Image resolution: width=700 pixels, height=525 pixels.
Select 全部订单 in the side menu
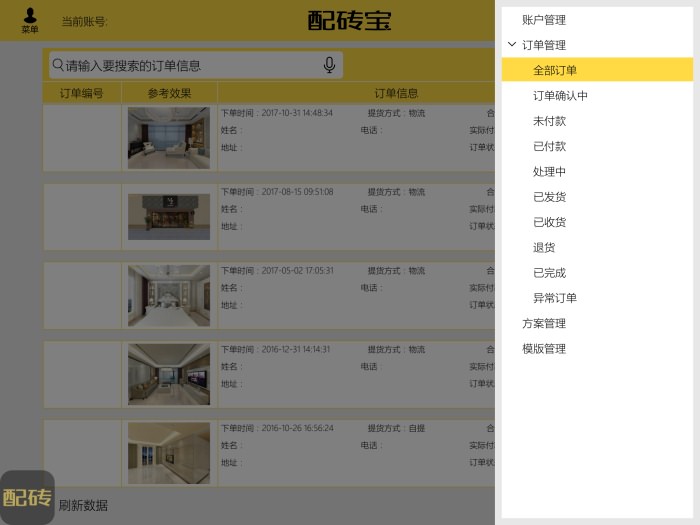pyautogui.click(x=597, y=70)
